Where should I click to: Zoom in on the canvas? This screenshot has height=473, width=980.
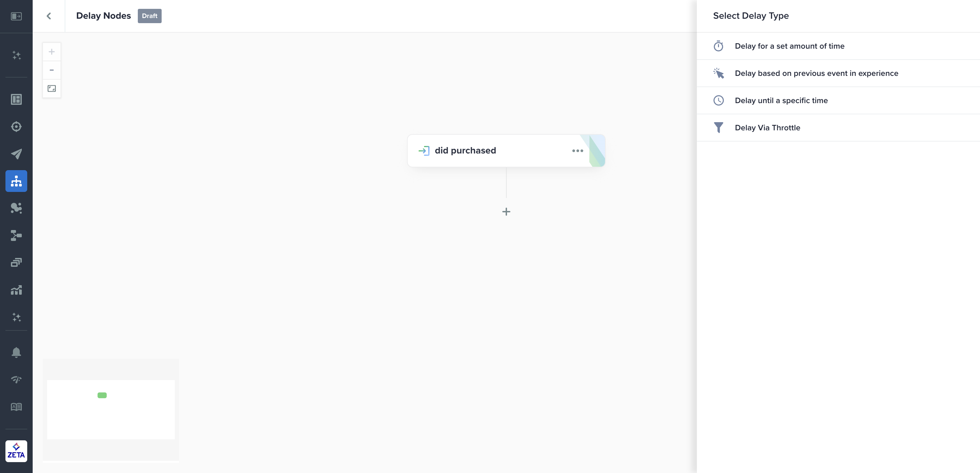pyautogui.click(x=52, y=52)
